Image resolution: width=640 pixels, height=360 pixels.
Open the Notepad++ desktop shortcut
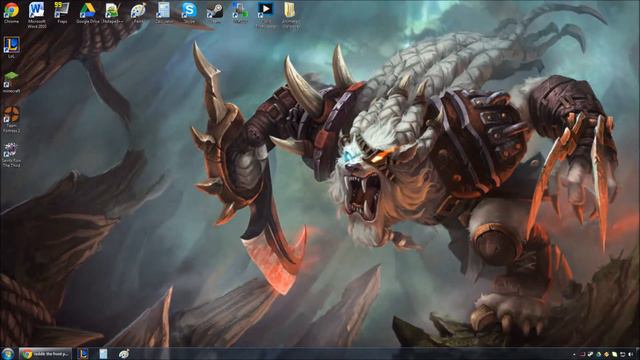pos(112,12)
